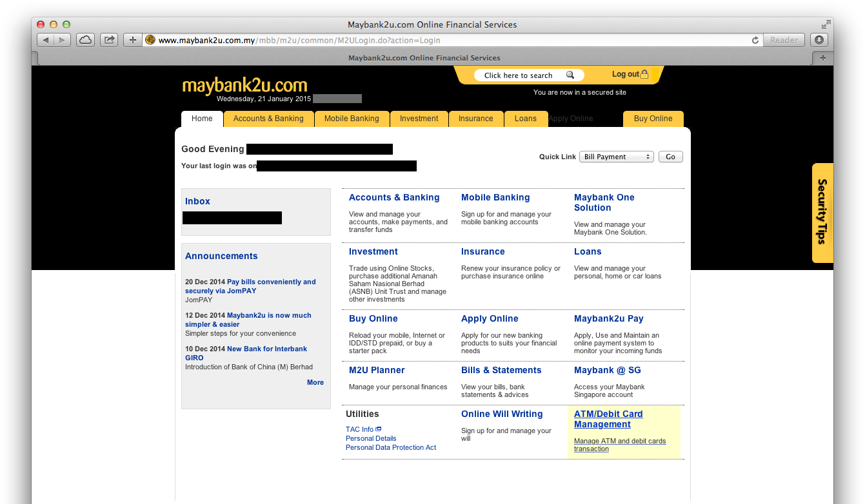Image resolution: width=865 pixels, height=504 pixels.
Task: Open the Quick Link Bill Payment dropdown
Action: coord(617,157)
